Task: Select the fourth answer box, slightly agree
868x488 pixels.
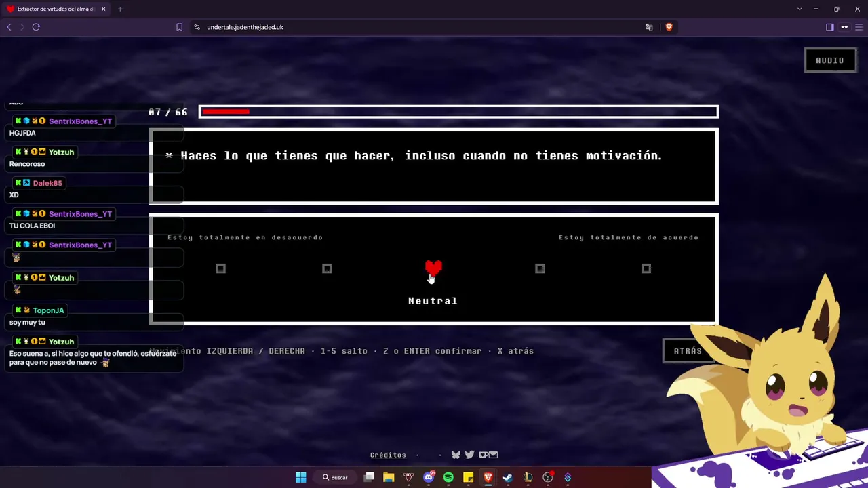Action: click(540, 269)
